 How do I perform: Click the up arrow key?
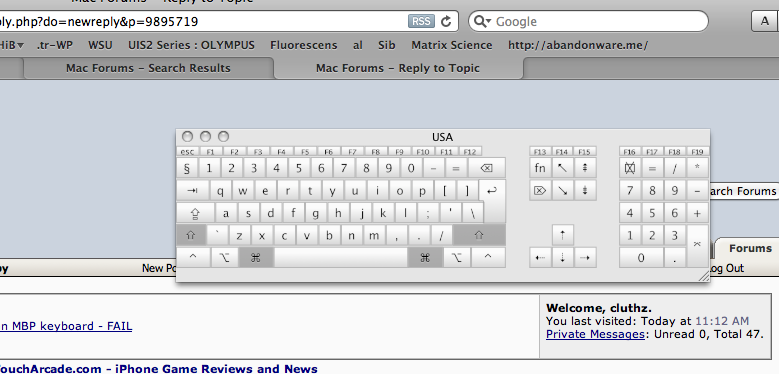point(562,235)
